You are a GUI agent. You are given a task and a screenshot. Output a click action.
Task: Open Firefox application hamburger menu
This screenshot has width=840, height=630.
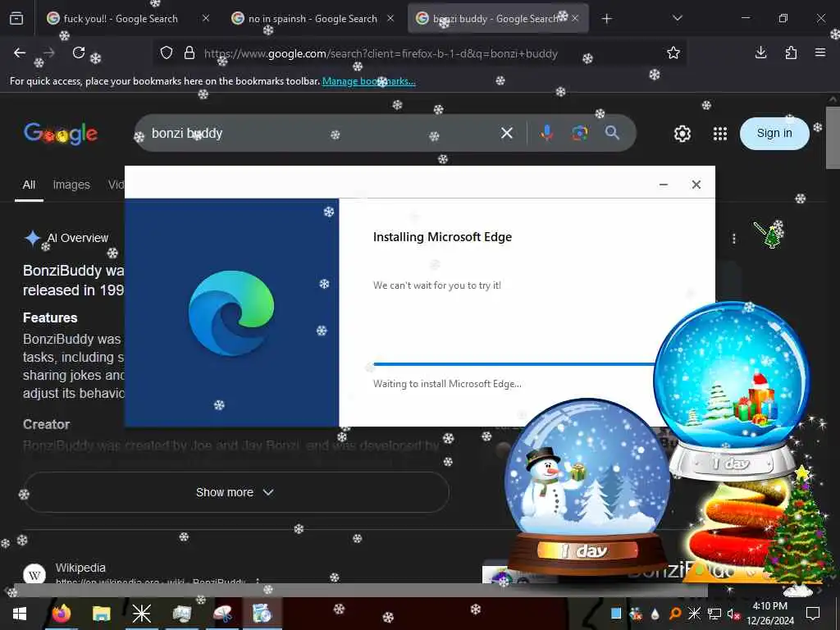(820, 52)
